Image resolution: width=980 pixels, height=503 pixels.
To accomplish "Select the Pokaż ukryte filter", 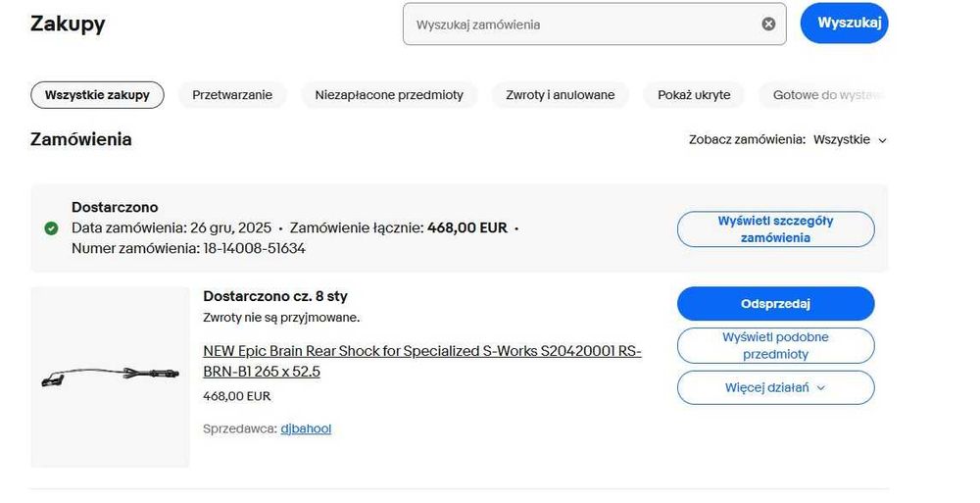I will click(694, 95).
